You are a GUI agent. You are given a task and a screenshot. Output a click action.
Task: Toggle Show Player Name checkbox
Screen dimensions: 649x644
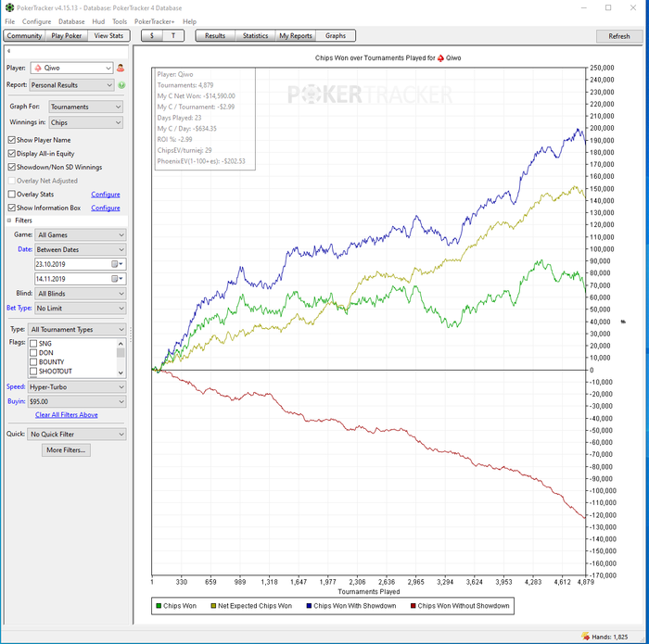click(x=11, y=140)
